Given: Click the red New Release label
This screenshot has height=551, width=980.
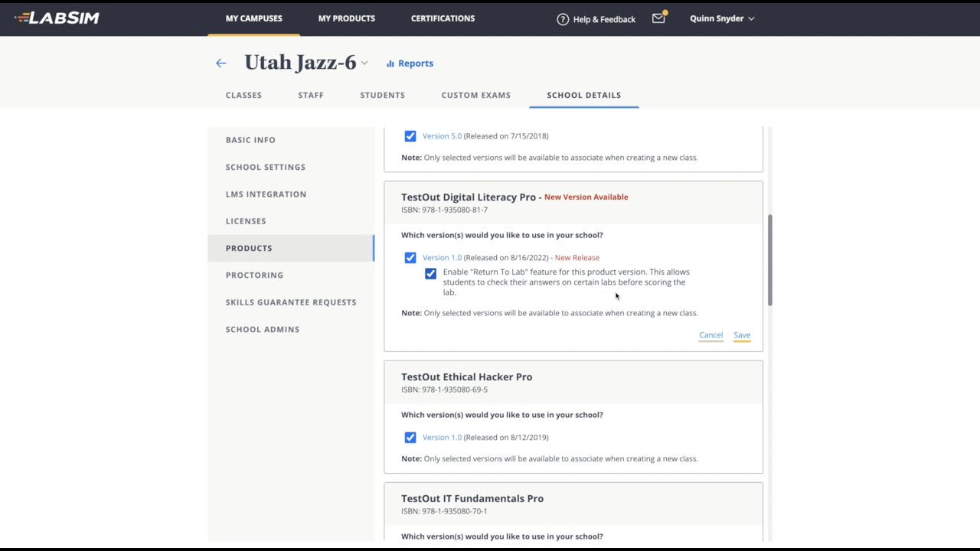Looking at the screenshot, I should 577,258.
